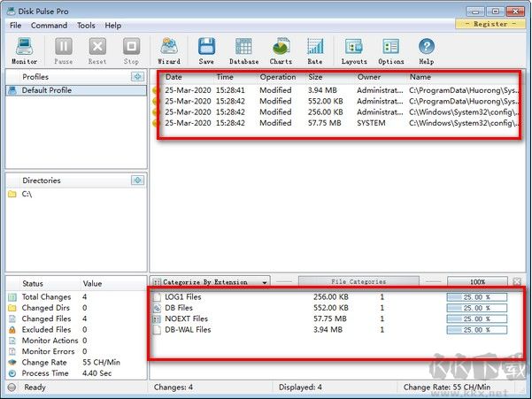532x399 pixels.
Task: Open the Command menu
Action: (x=50, y=26)
